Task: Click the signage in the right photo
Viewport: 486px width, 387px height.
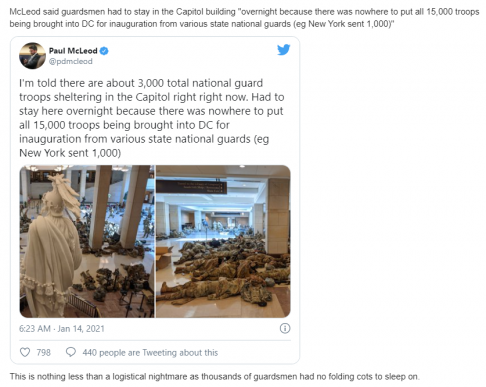Action: pyautogui.click(x=192, y=187)
